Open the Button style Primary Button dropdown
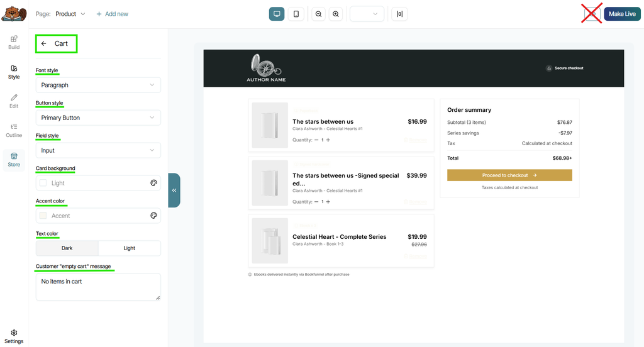Screen dimensions: 644x347 [x=98, y=118]
